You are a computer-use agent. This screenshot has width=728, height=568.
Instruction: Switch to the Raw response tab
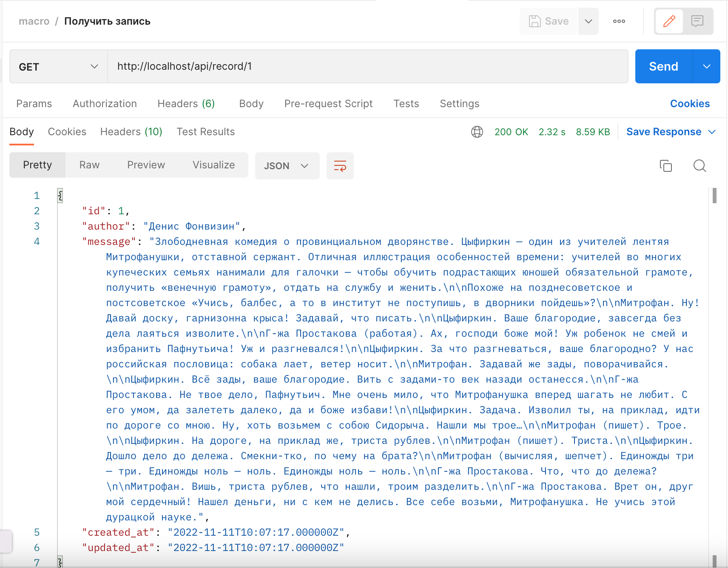(x=89, y=165)
